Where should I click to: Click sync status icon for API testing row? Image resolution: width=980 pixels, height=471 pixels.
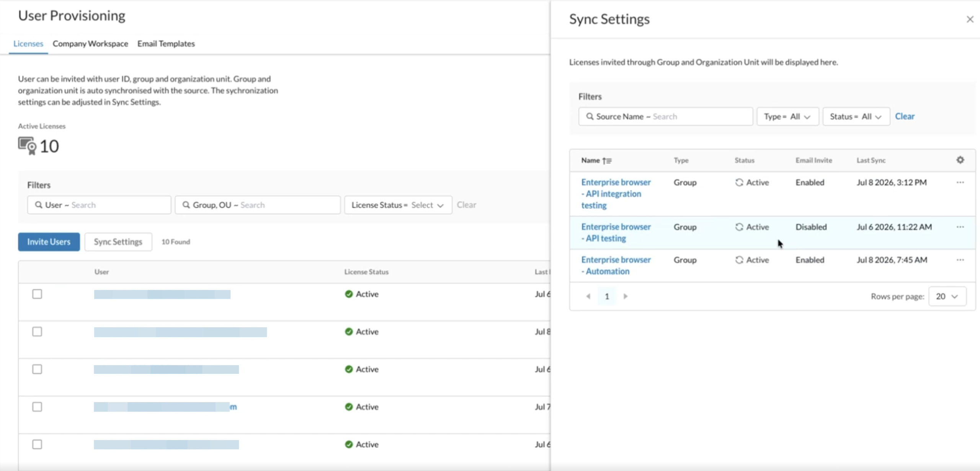739,227
